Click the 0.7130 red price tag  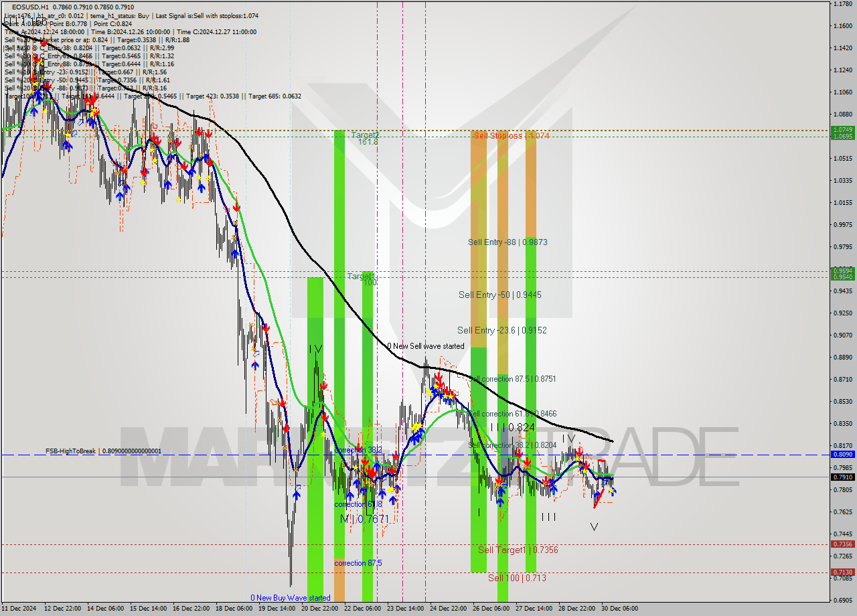coord(842,572)
